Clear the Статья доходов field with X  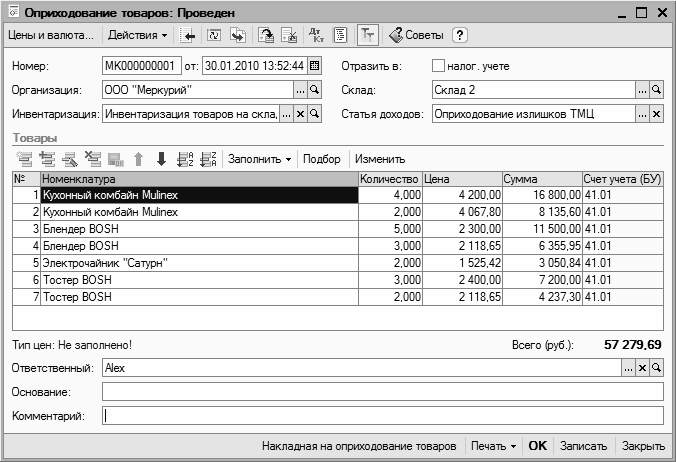[x=656, y=114]
